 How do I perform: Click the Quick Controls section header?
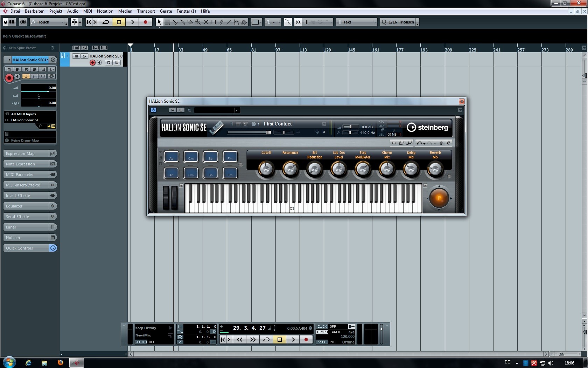pos(26,248)
